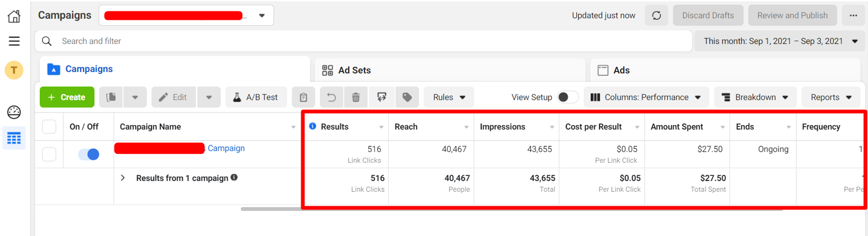
Task: Open the Columns: Performance dropdown
Action: point(646,97)
